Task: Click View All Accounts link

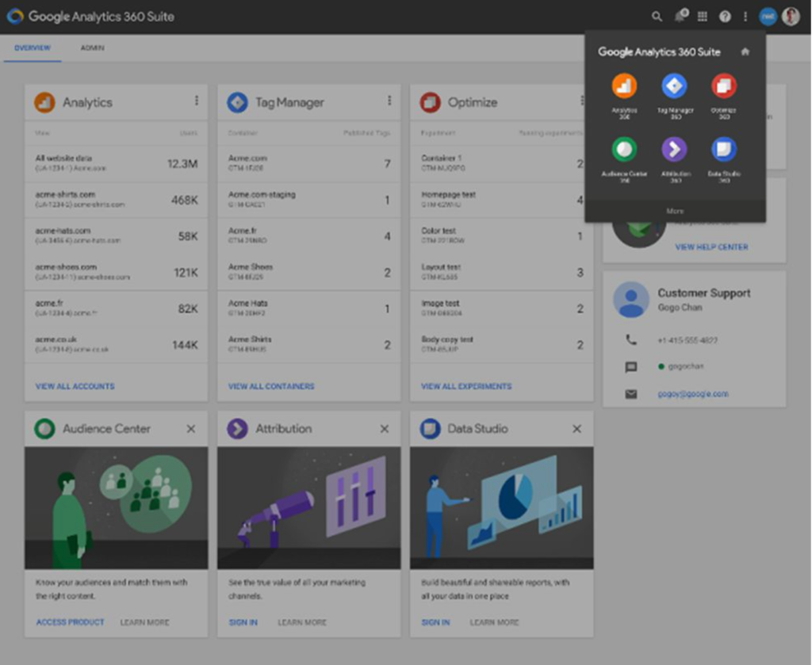Action: pos(75,387)
